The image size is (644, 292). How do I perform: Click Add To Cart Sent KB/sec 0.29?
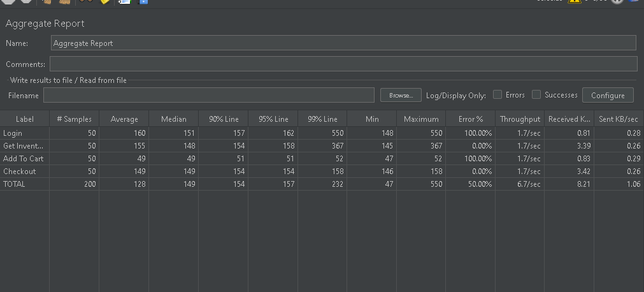[634, 158]
